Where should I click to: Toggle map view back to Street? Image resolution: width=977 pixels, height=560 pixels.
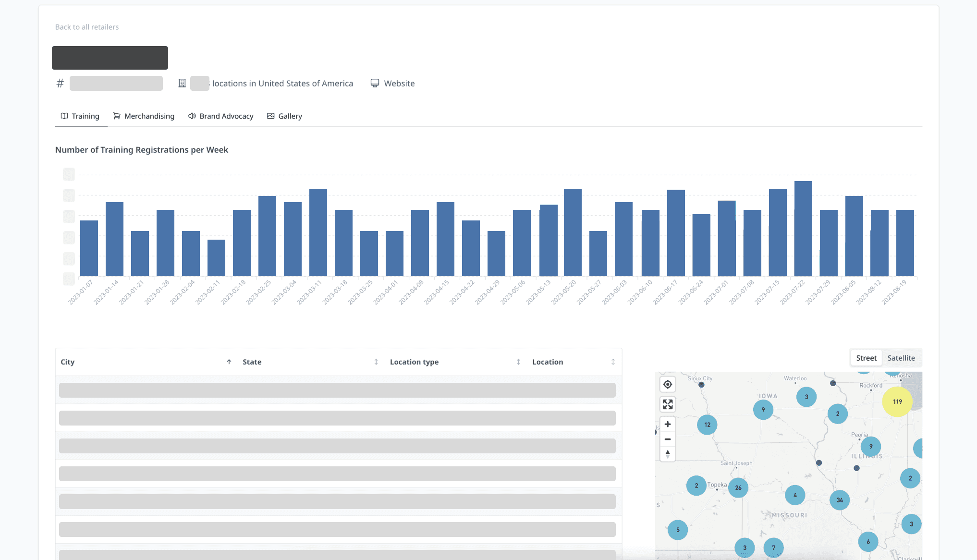866,358
